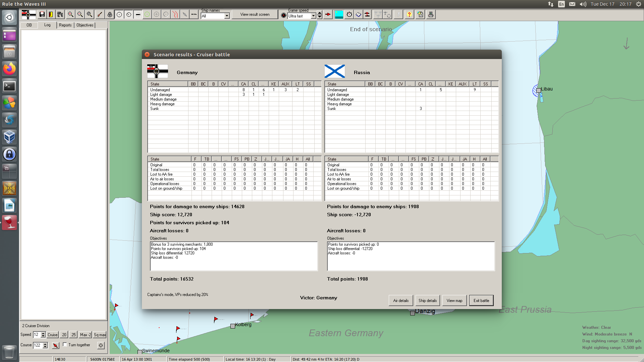Toggle the second black circle compass icon
Screen dimensions: 644x362
click(128, 14)
